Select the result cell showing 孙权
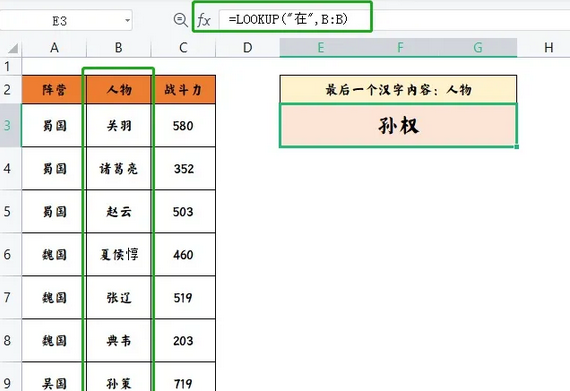 398,125
